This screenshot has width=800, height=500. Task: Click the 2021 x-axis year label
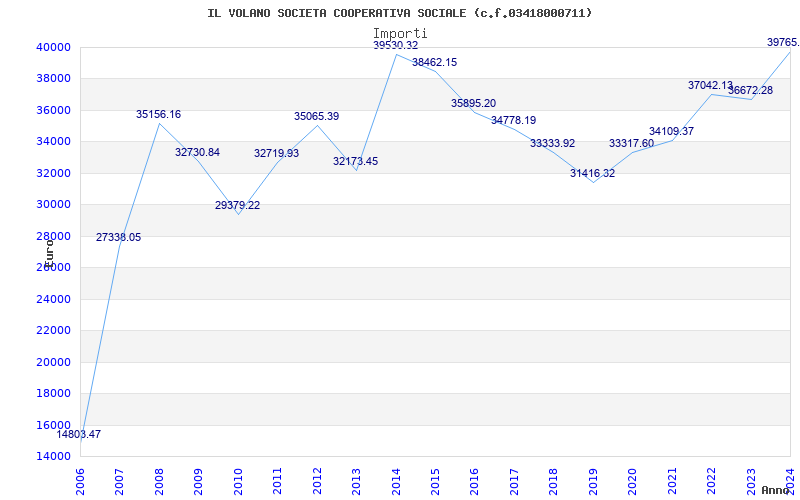pyautogui.click(x=672, y=482)
